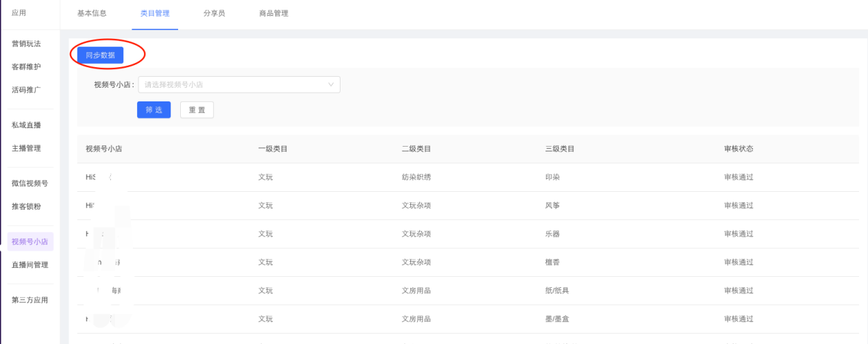Open 直播间管理 sidebar item
Image resolution: width=868 pixels, height=344 pixels.
point(29,265)
